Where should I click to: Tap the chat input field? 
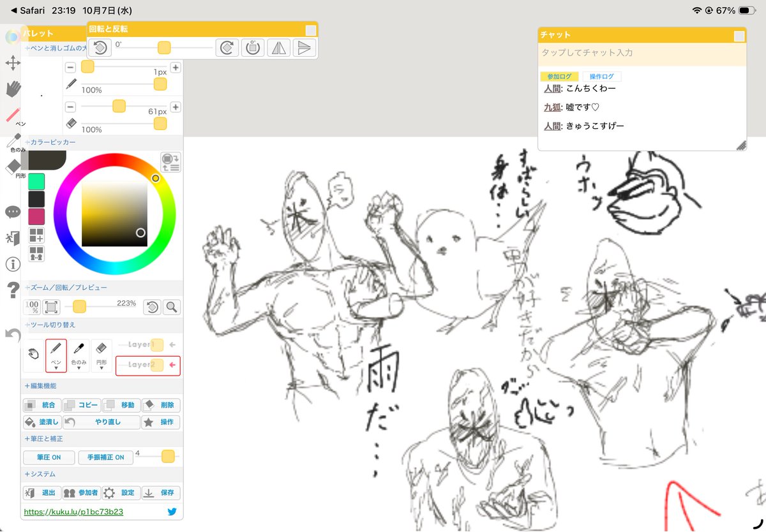click(642, 54)
